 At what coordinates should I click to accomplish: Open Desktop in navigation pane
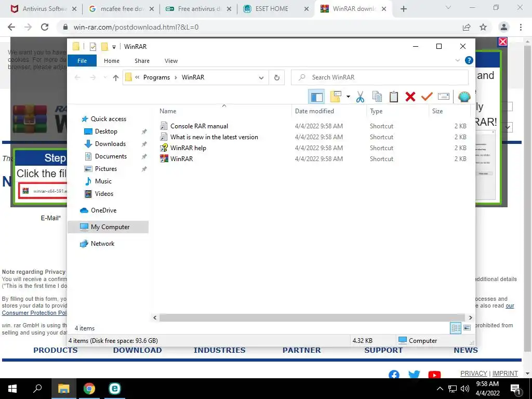[106, 131]
